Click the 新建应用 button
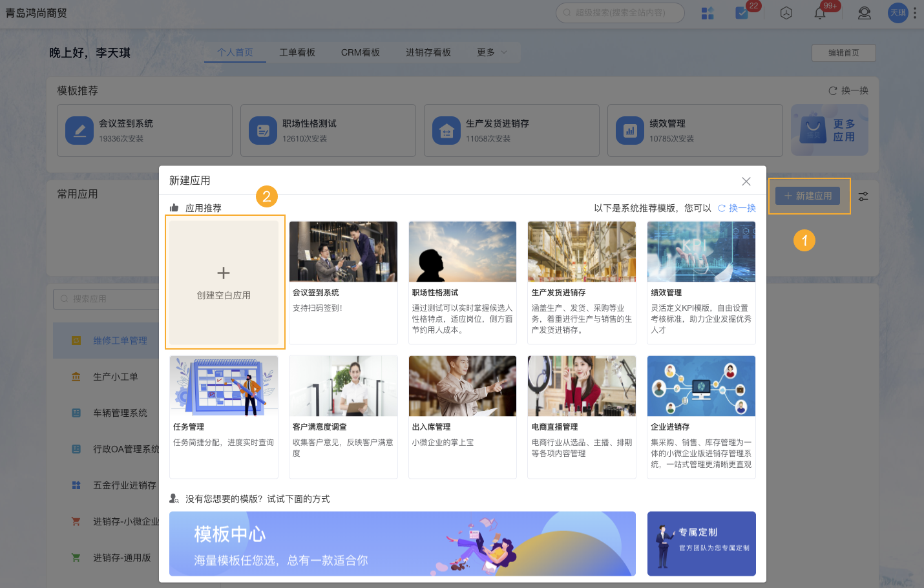924x588 pixels. (808, 195)
